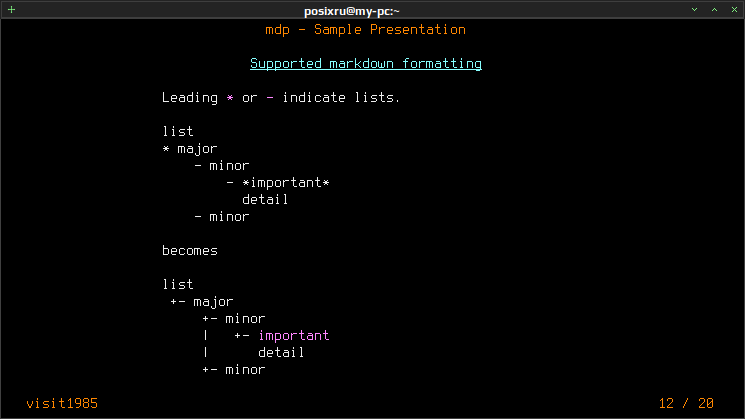Click the '*important*' raw markdown text
Image resolution: width=745 pixels, height=419 pixels.
(286, 182)
